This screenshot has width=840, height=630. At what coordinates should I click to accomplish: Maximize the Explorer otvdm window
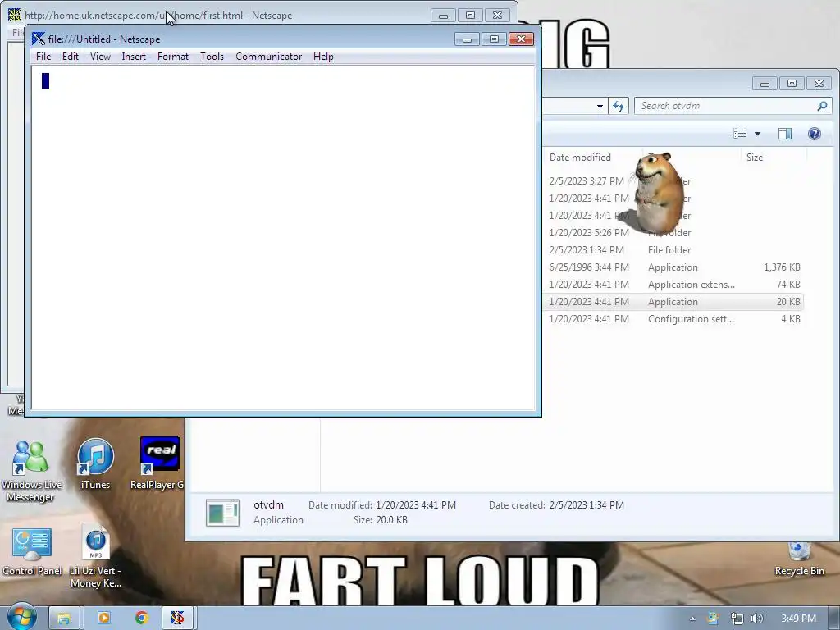pyautogui.click(x=792, y=83)
